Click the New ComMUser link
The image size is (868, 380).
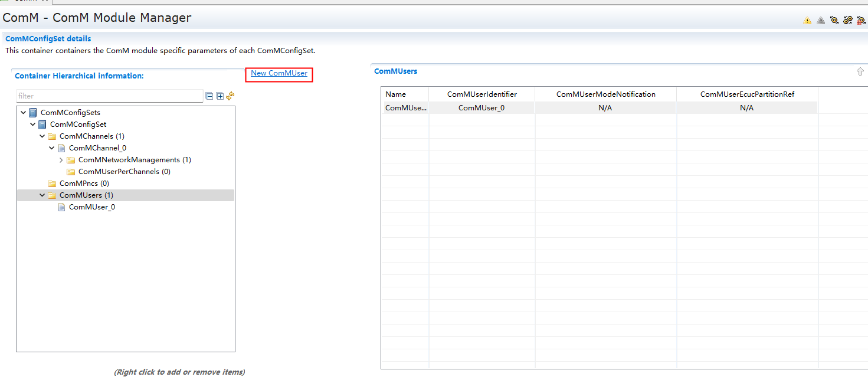tap(279, 73)
